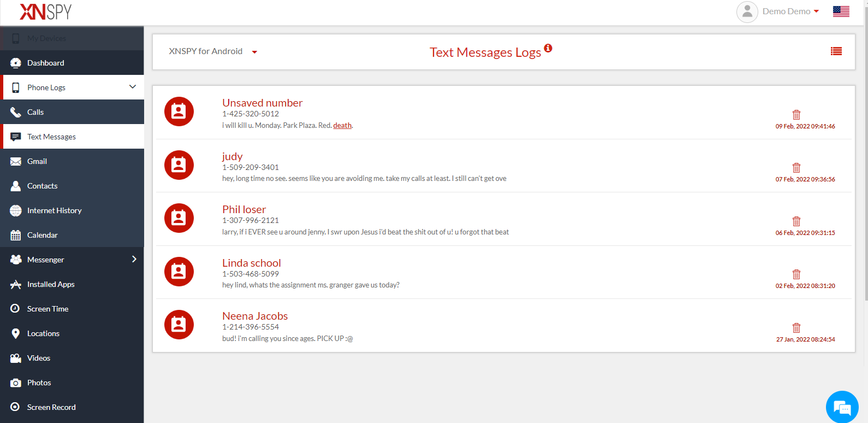
Task: Click the Installed Apps icon
Action: tap(16, 284)
